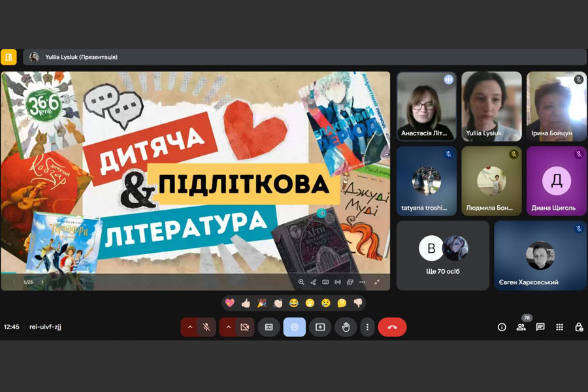The width and height of the screenshot is (588, 392).
Task: Turn on the camera
Action: click(245, 327)
